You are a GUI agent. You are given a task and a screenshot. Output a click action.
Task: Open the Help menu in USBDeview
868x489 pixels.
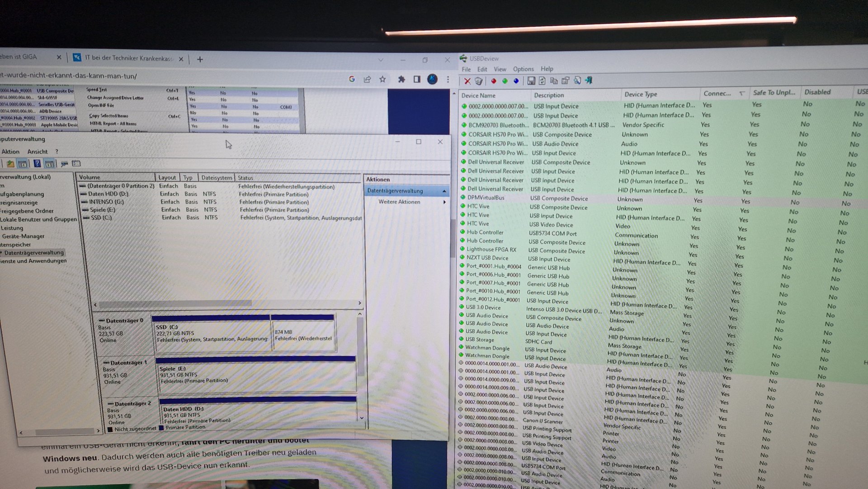547,69
